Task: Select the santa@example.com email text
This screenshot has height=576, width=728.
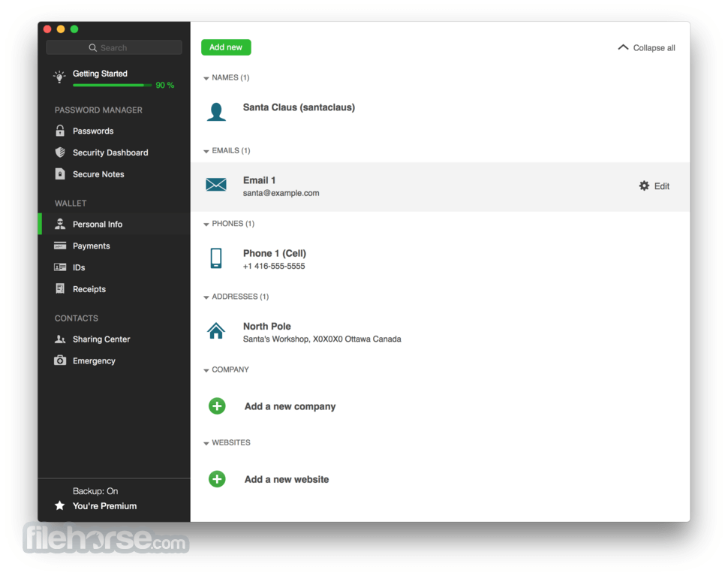Action: (281, 193)
